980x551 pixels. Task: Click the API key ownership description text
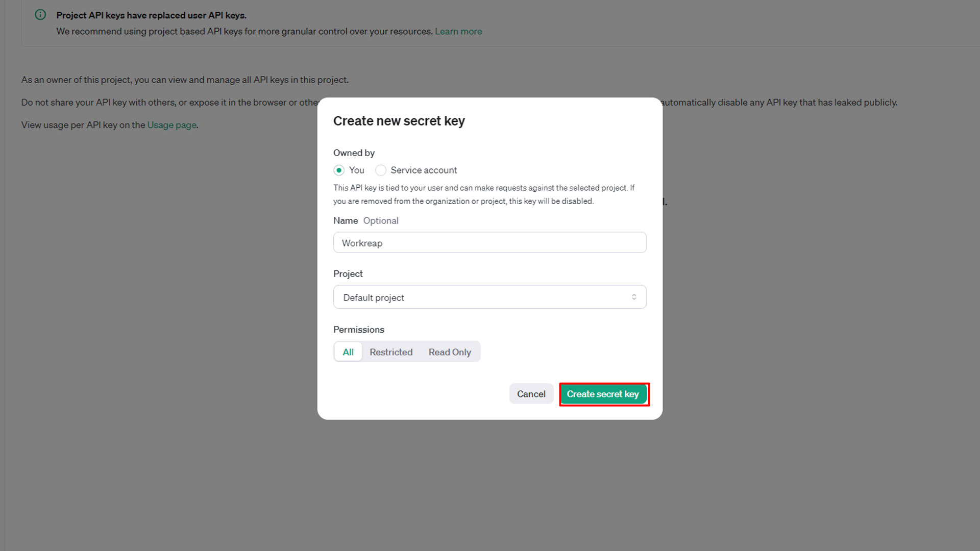click(483, 194)
